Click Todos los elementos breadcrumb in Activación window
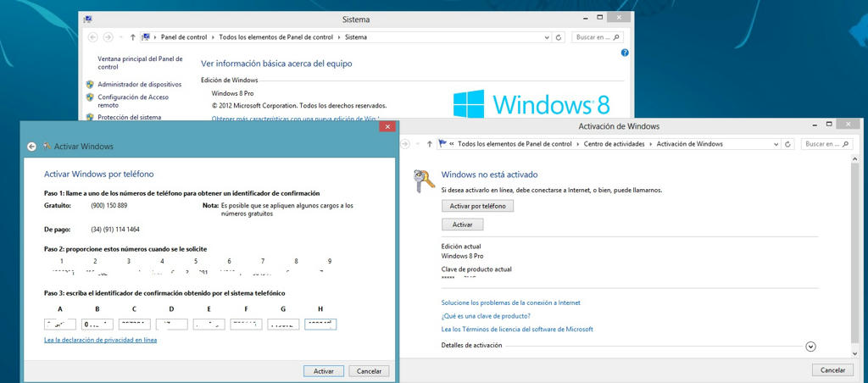868x383 pixels. click(x=515, y=144)
